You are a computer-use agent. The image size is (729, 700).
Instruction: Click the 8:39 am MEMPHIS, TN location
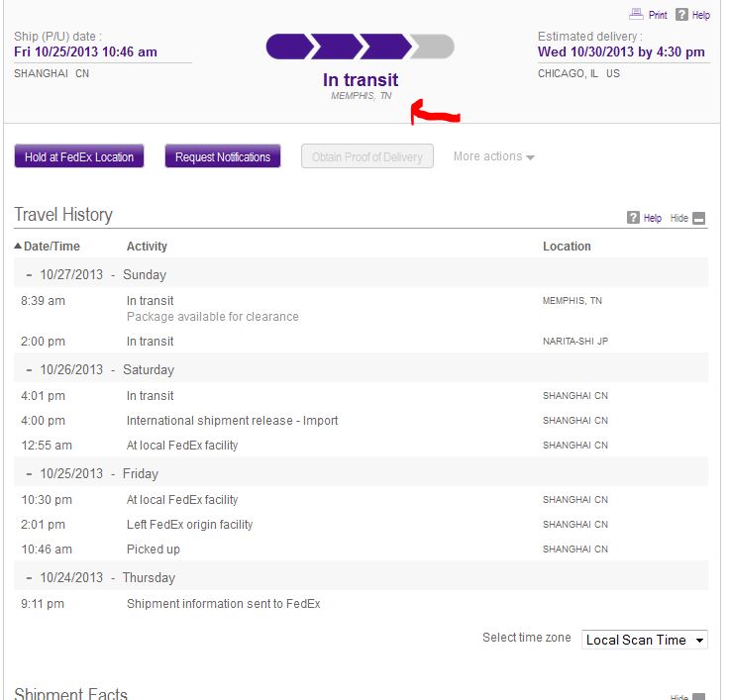[x=572, y=301]
